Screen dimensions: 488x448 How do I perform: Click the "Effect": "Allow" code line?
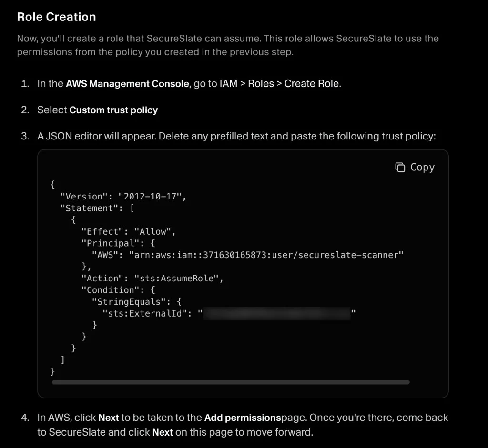coord(128,231)
